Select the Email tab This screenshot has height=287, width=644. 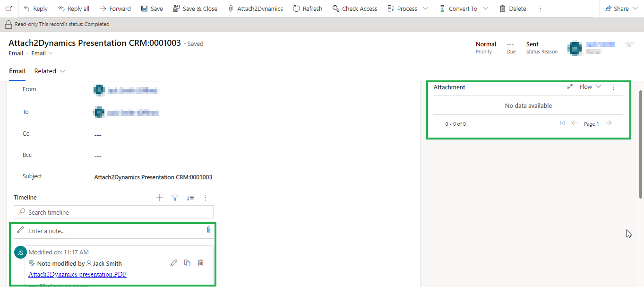17,70
